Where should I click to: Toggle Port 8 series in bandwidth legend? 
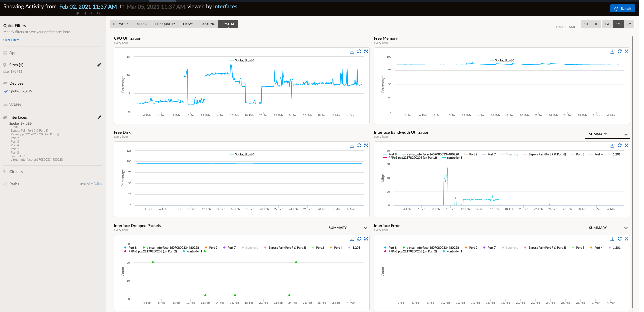click(x=392, y=154)
